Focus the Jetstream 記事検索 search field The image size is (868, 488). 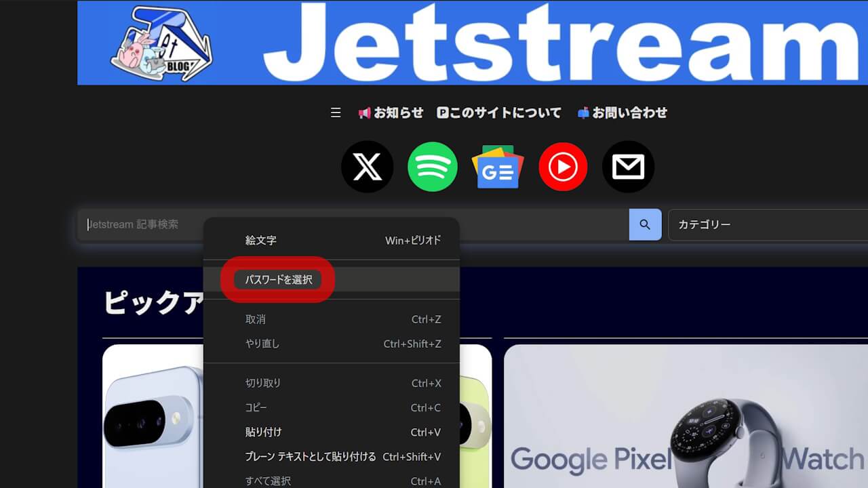(353, 224)
